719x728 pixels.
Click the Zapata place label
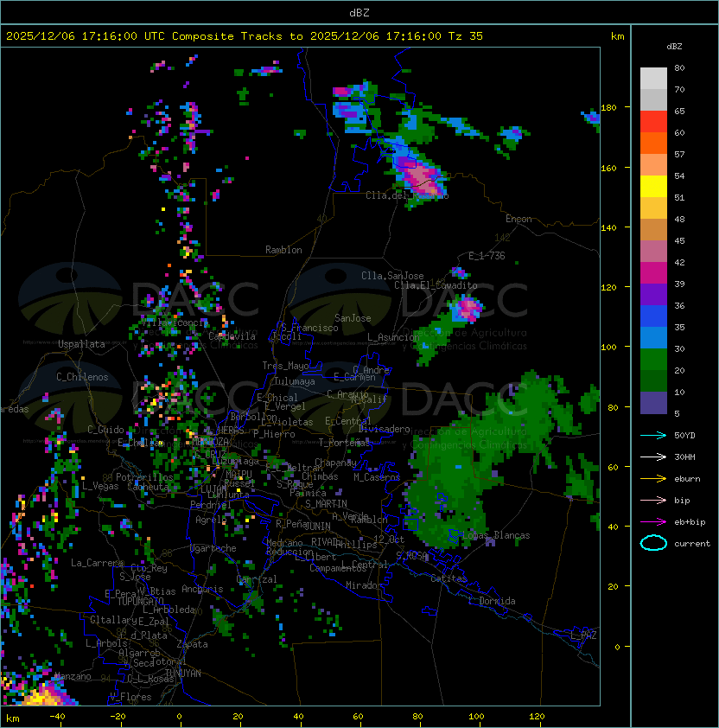pos(192,644)
